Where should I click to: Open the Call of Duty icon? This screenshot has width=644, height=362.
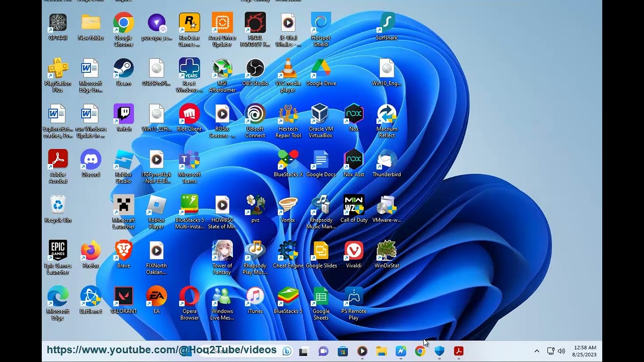coord(354,205)
